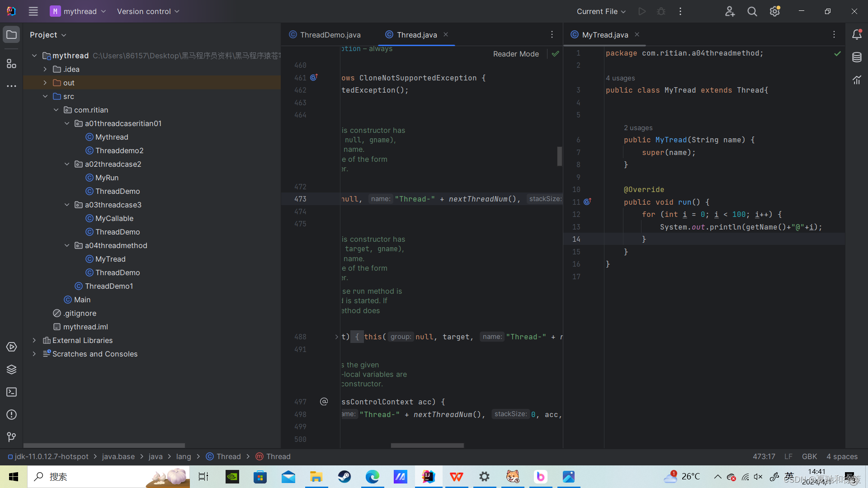This screenshot has height=488, width=868.
Task: Open MyCallable class in project tree
Action: tap(114, 218)
